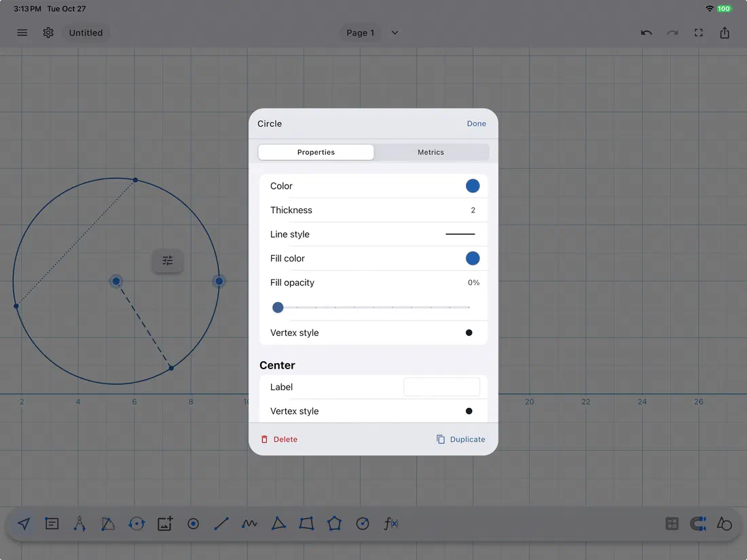
Task: Select the insert image tool
Action: click(x=165, y=524)
